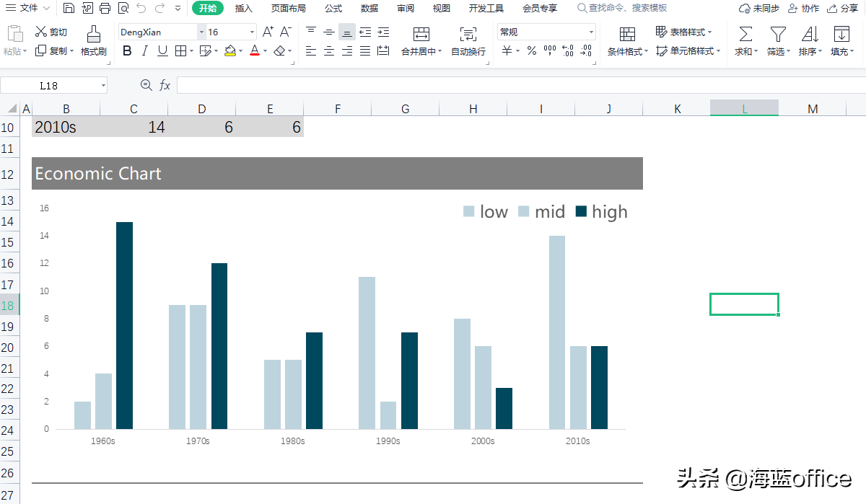Screen dimensions: 866x504
Task: Open Table Style (表格样式) dropdown
Action: coord(683,32)
